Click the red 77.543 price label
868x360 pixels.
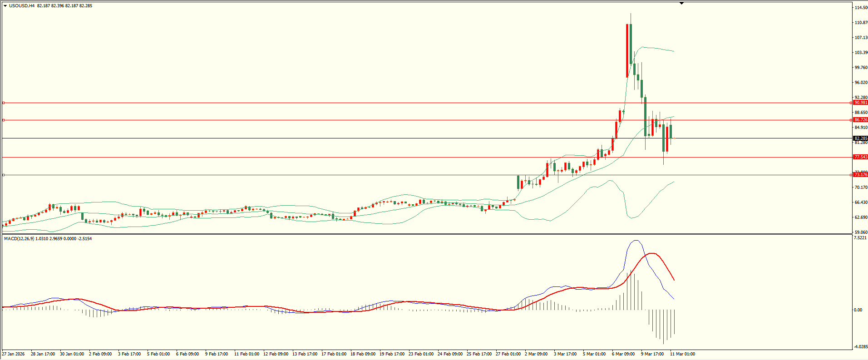click(860, 157)
